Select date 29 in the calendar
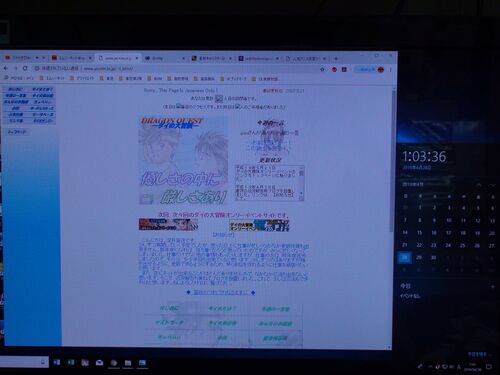The width and height of the screenshot is (500, 375). pos(419,258)
